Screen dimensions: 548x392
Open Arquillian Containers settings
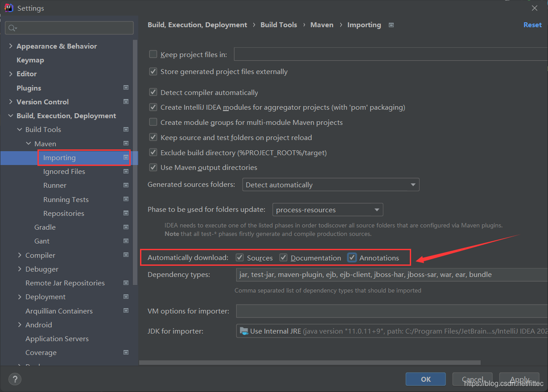pos(59,311)
